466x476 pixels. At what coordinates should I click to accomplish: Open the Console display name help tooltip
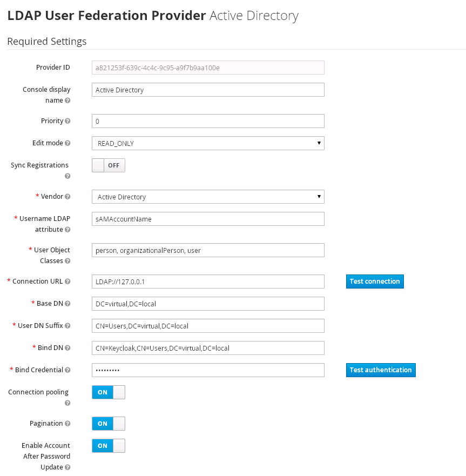(67, 100)
